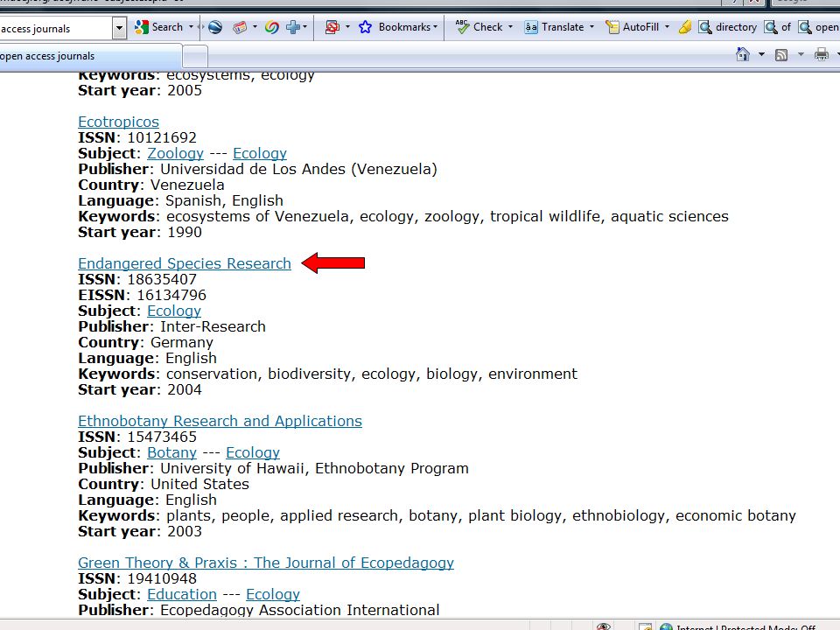The image size is (840, 630).
Task: Open the Home icon dropdown arrow
Action: tap(761, 54)
